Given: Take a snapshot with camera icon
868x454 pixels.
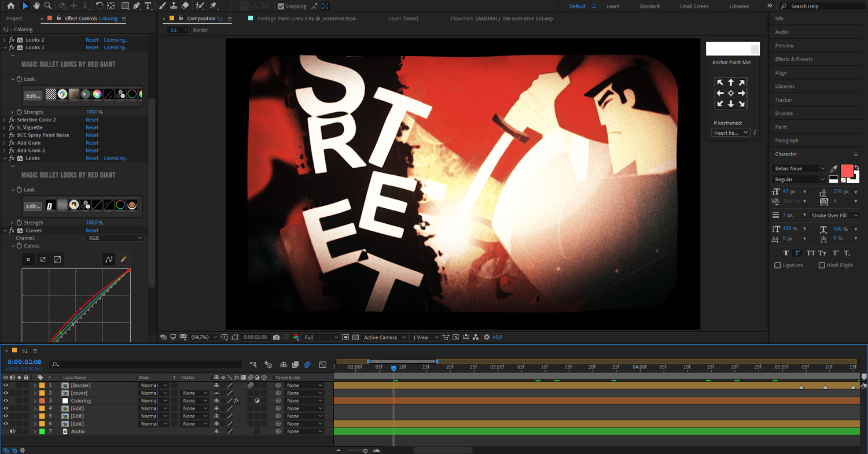Looking at the screenshot, I should click(276, 337).
